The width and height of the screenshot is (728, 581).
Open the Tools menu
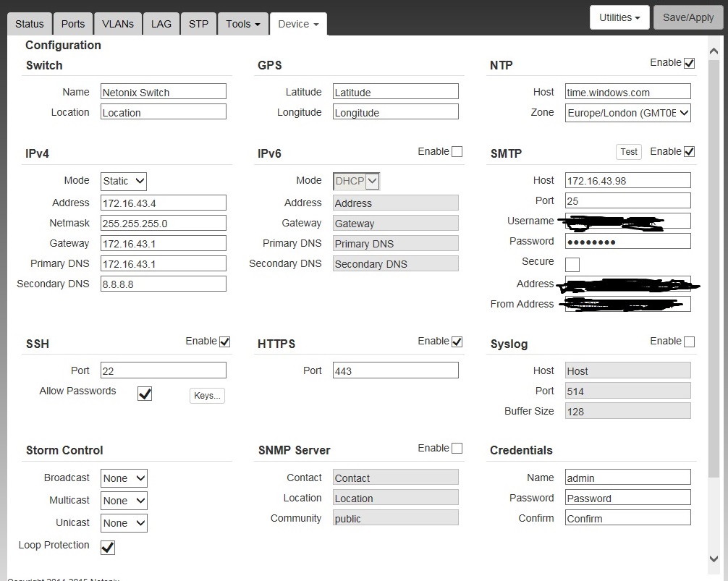click(242, 23)
